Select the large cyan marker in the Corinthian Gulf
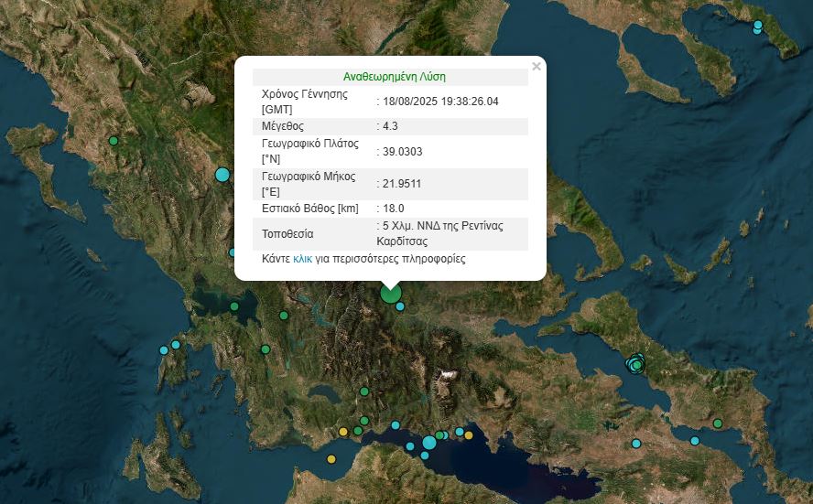This screenshot has height=504, width=813. click(429, 443)
